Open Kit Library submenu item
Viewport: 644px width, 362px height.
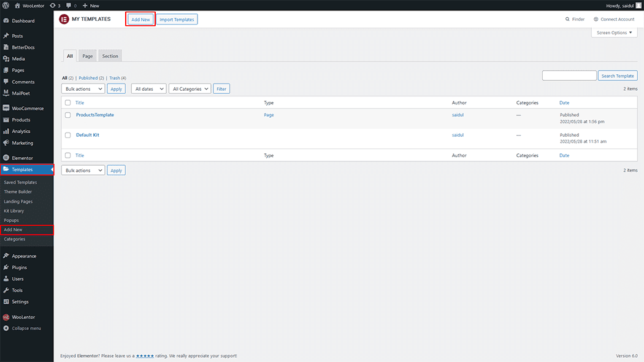tap(14, 211)
